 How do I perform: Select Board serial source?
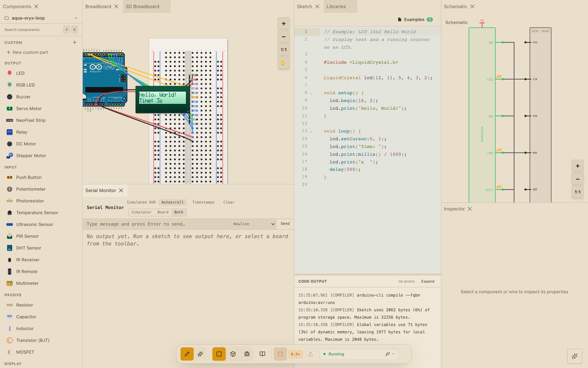tap(163, 212)
